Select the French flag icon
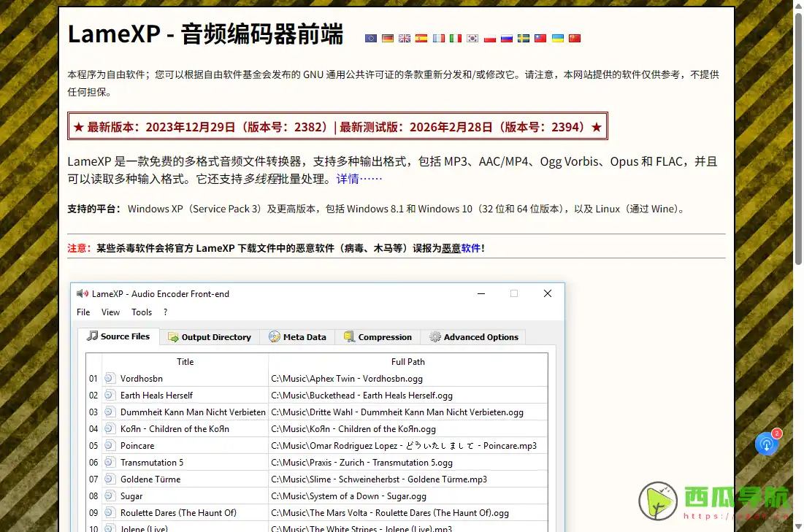The width and height of the screenshot is (804, 532). [x=438, y=39]
